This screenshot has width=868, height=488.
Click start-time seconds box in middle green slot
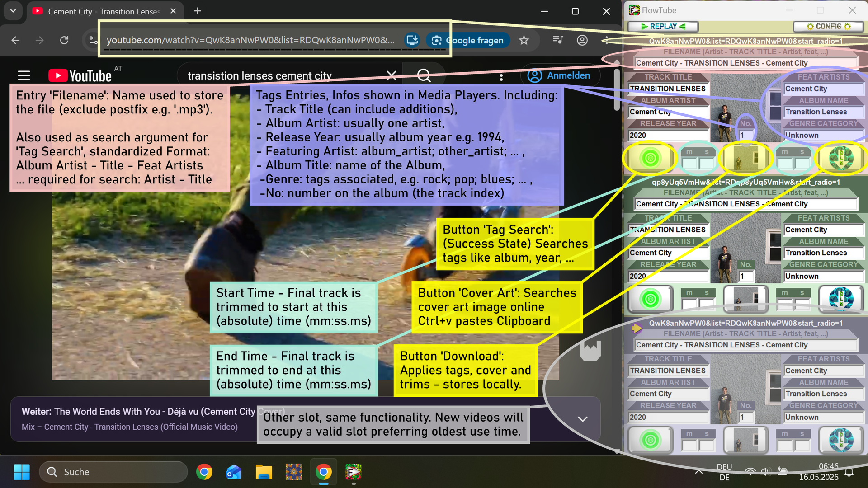pyautogui.click(x=707, y=304)
